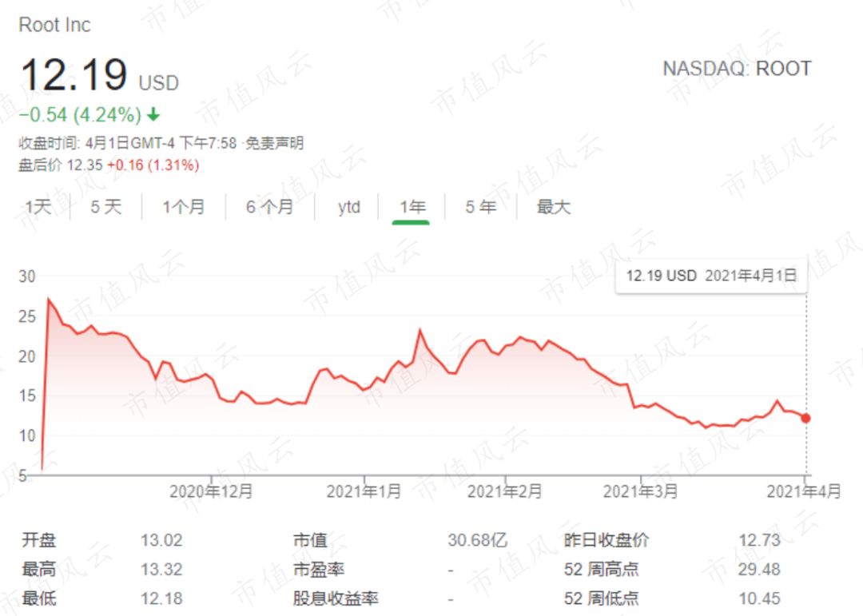The height and width of the screenshot is (616, 863).
Task: Click the 昨日收盘价 label
Action: coord(606,540)
